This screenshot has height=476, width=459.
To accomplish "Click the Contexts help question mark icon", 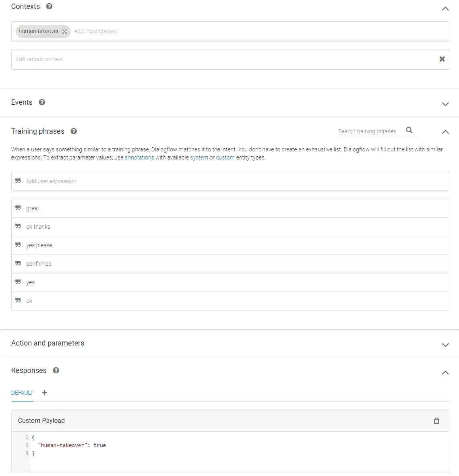I will (x=49, y=6).
